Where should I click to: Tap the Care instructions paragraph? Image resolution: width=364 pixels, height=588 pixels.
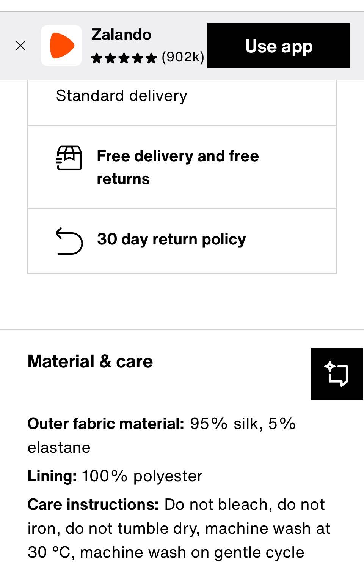[x=179, y=528]
